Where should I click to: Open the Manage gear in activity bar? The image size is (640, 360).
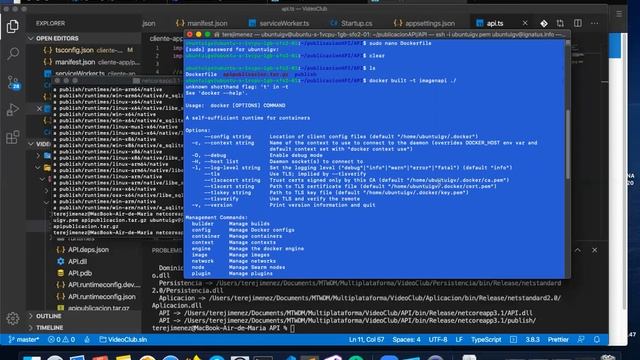coord(13,318)
